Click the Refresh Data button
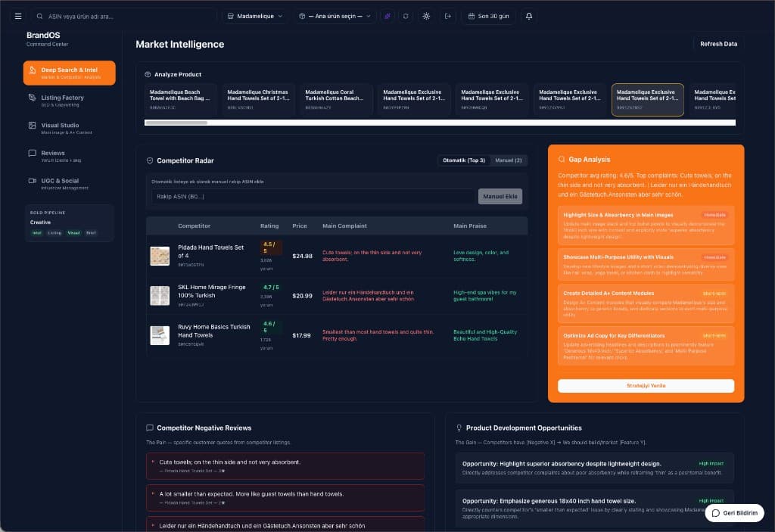The image size is (775, 532). [719, 44]
